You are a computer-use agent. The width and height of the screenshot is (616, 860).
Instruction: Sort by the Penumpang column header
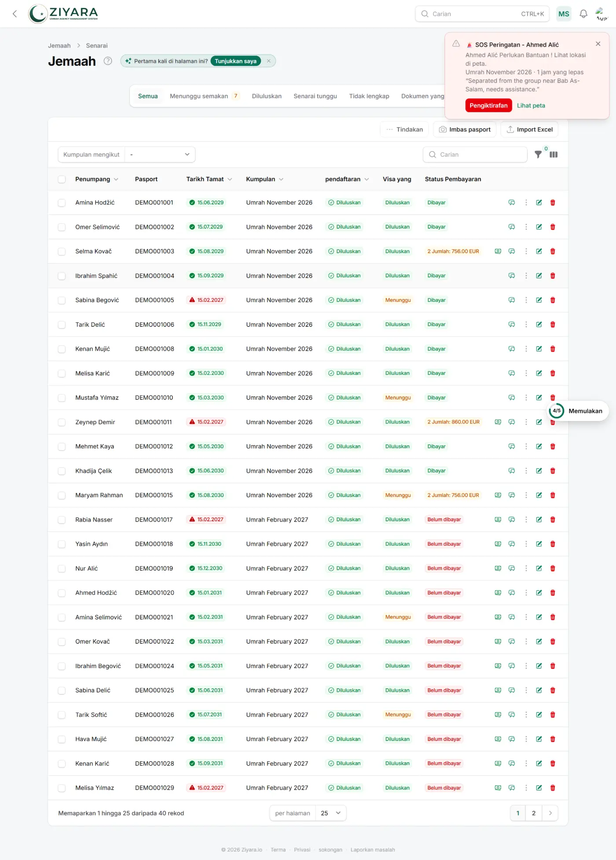tap(96, 179)
